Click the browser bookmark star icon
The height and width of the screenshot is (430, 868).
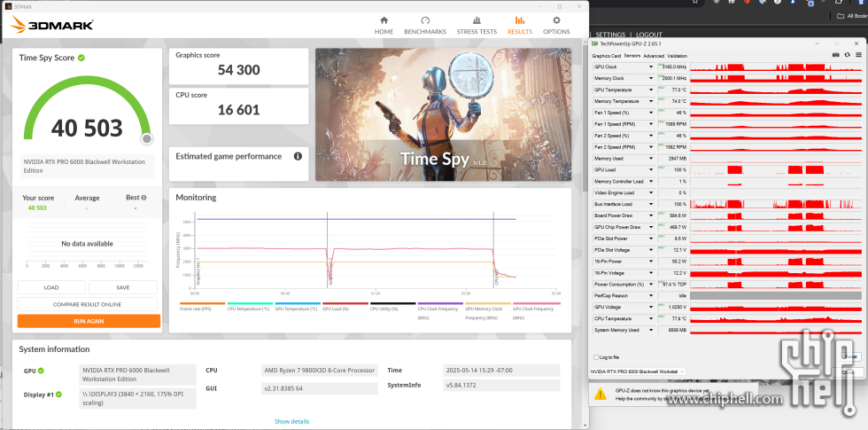[695, 2]
